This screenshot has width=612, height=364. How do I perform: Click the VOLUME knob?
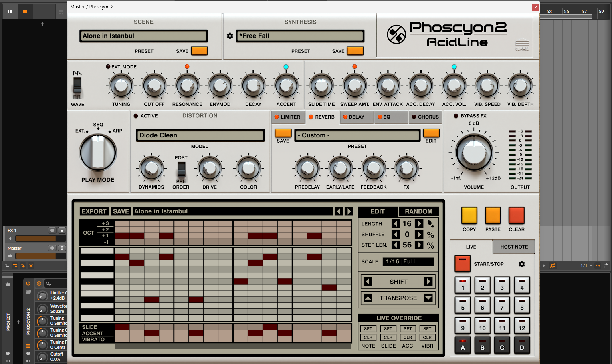(474, 153)
